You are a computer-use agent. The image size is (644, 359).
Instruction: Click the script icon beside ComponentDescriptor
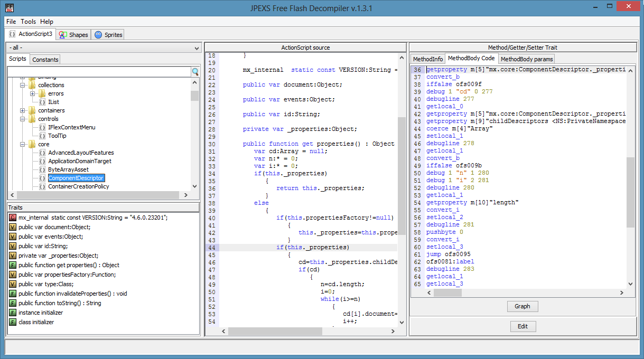42,178
